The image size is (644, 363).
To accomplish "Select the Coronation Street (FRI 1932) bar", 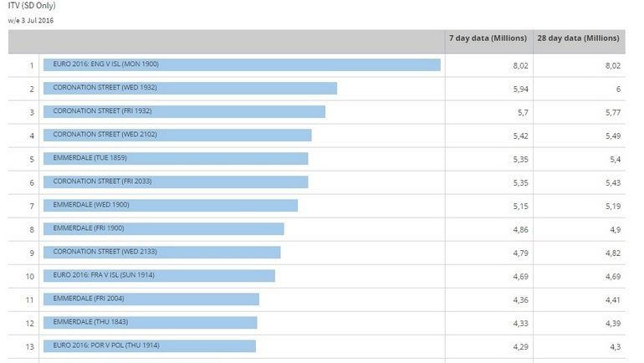I will coord(184,112).
